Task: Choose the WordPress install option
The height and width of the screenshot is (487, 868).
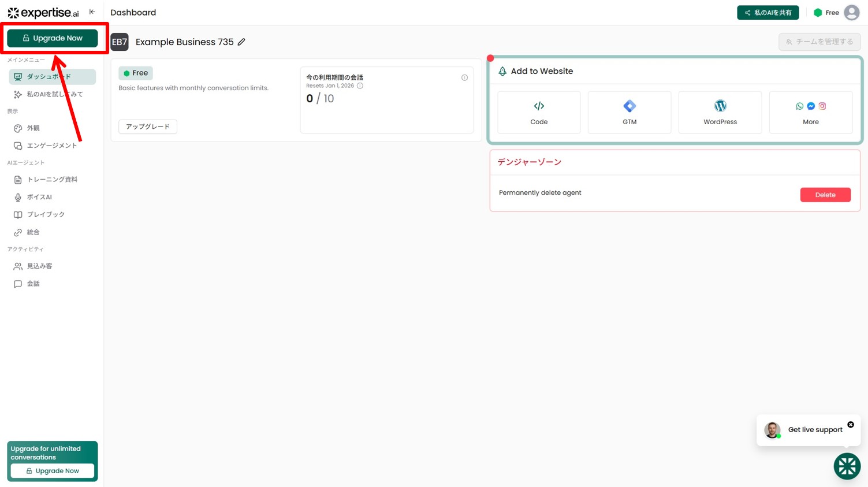Action: [x=720, y=113]
